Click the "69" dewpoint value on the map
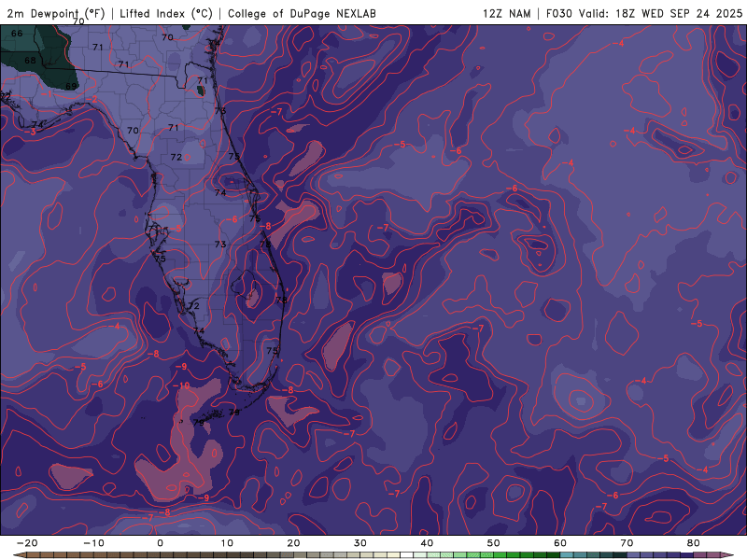Image resolution: width=747 pixels, height=560 pixels. coord(71,86)
